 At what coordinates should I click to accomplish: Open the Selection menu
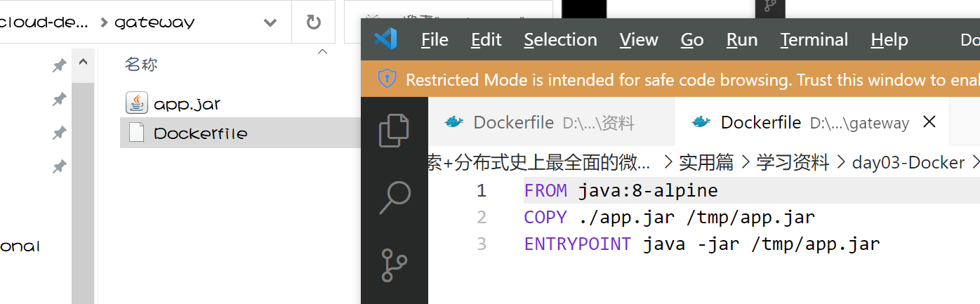tap(560, 40)
